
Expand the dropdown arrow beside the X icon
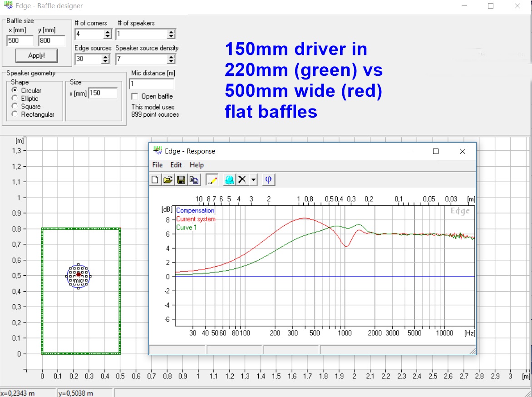click(x=253, y=180)
